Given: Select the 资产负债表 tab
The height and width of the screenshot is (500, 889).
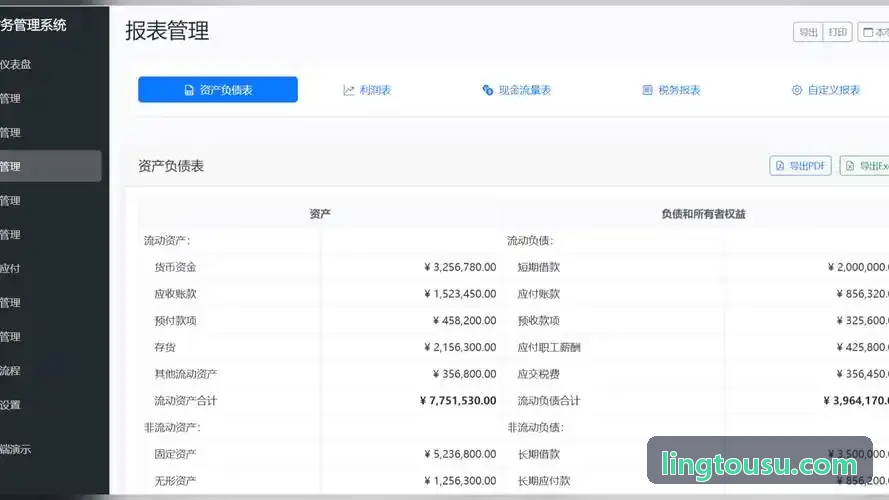Looking at the screenshot, I should (x=218, y=90).
